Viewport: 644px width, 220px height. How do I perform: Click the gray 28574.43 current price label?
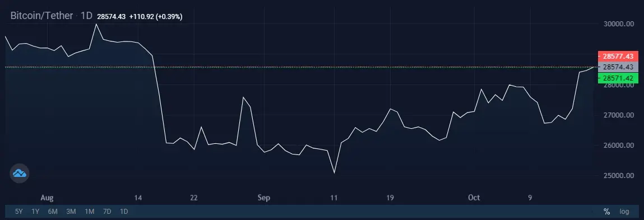pyautogui.click(x=619, y=67)
